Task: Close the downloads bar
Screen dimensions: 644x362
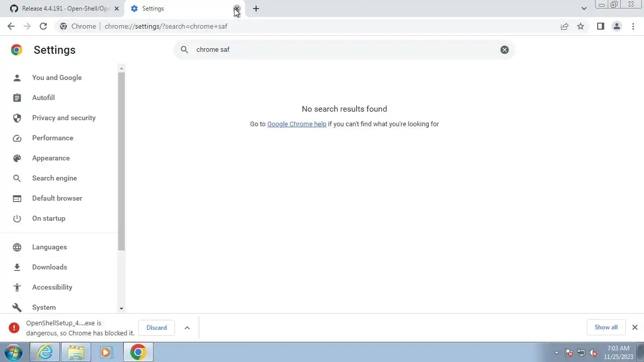Action: coord(634,327)
